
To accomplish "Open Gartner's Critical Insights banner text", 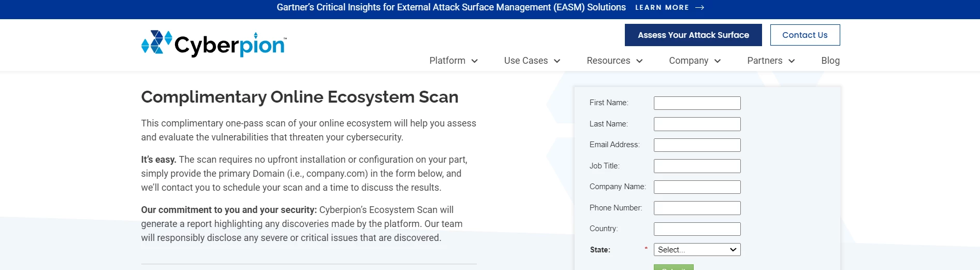I will coord(451,7).
